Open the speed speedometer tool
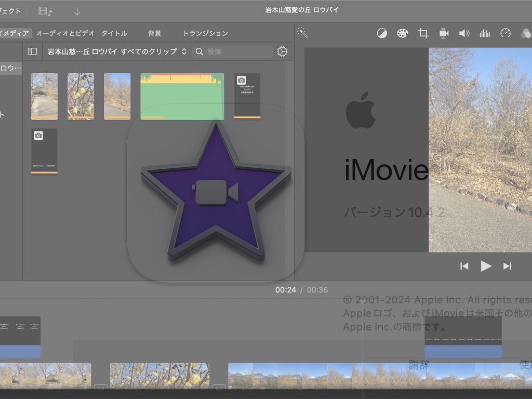532x399 pixels. [x=506, y=33]
